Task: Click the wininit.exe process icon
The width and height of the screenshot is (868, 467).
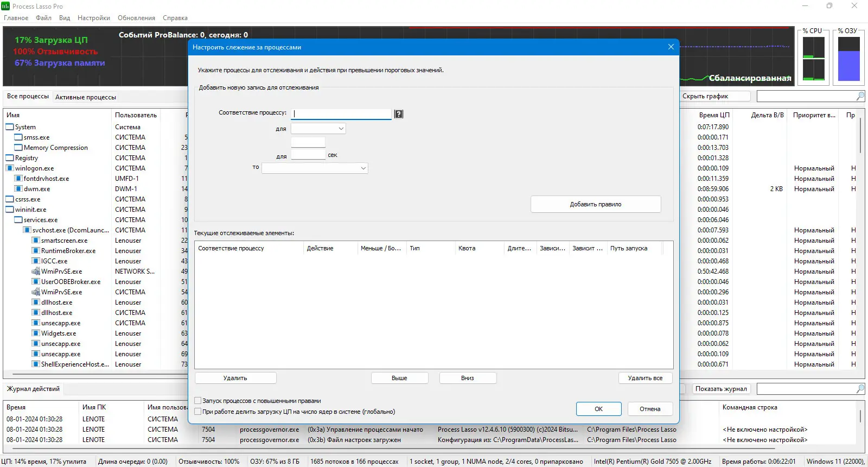Action: pyautogui.click(x=10, y=210)
